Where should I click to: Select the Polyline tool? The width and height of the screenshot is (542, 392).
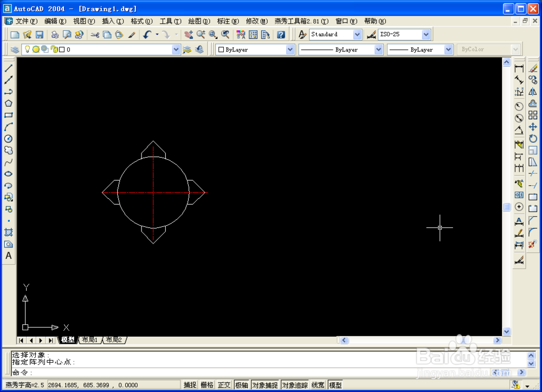point(9,92)
